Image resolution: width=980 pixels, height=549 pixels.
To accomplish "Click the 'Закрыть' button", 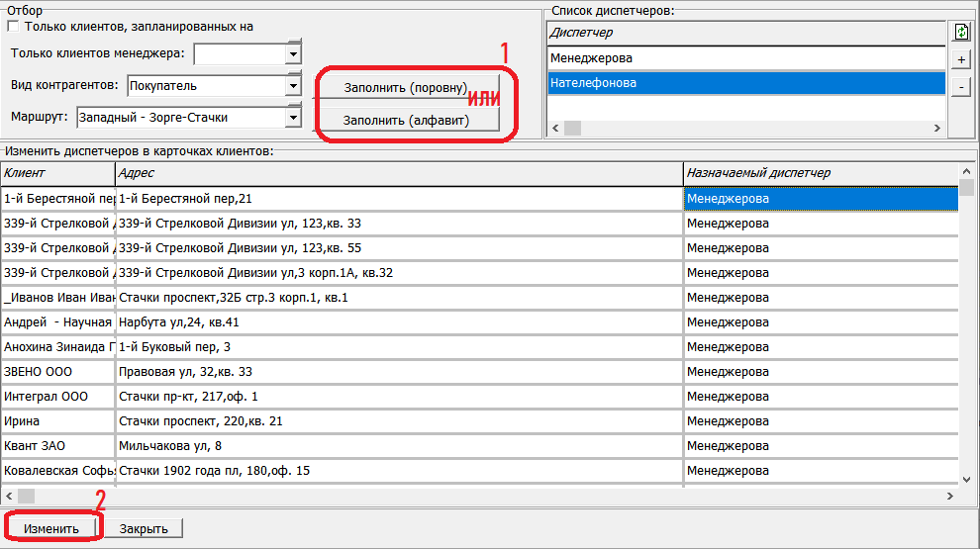I will coord(144,528).
